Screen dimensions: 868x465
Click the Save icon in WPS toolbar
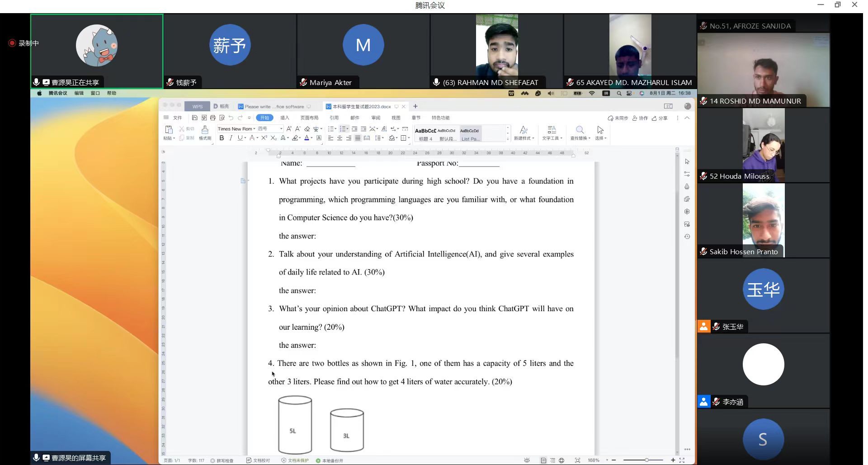coord(194,118)
